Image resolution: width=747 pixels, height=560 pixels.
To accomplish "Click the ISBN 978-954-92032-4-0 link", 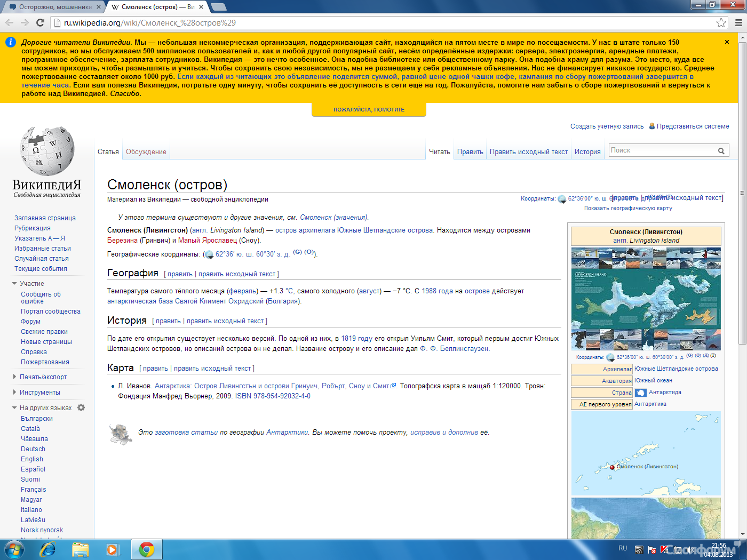I will pos(273,396).
